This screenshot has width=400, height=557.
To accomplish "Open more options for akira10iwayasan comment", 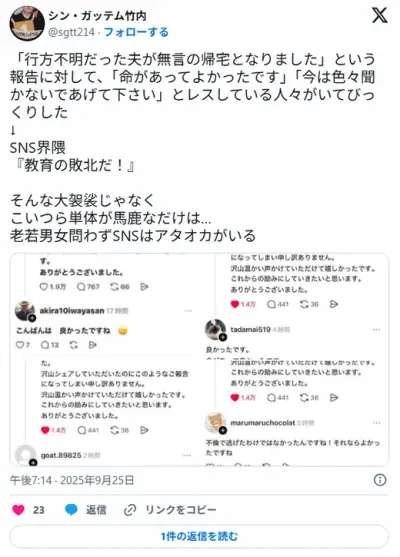I will pos(188,311).
